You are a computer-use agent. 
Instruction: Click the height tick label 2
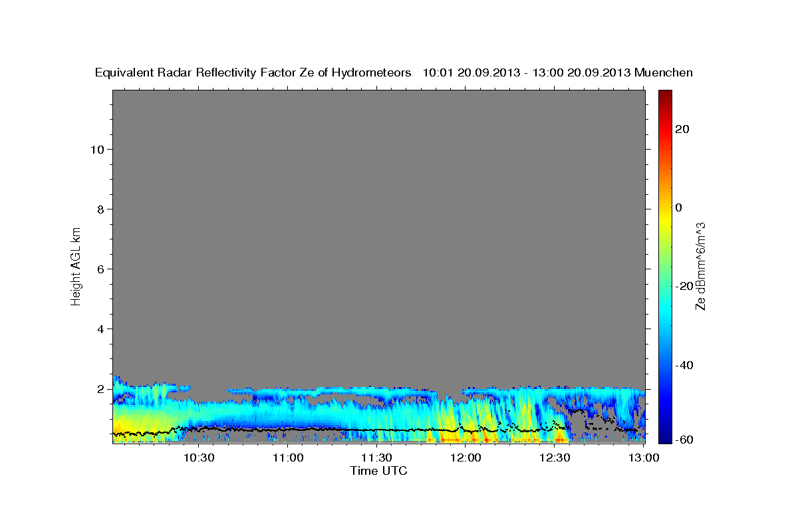100,389
